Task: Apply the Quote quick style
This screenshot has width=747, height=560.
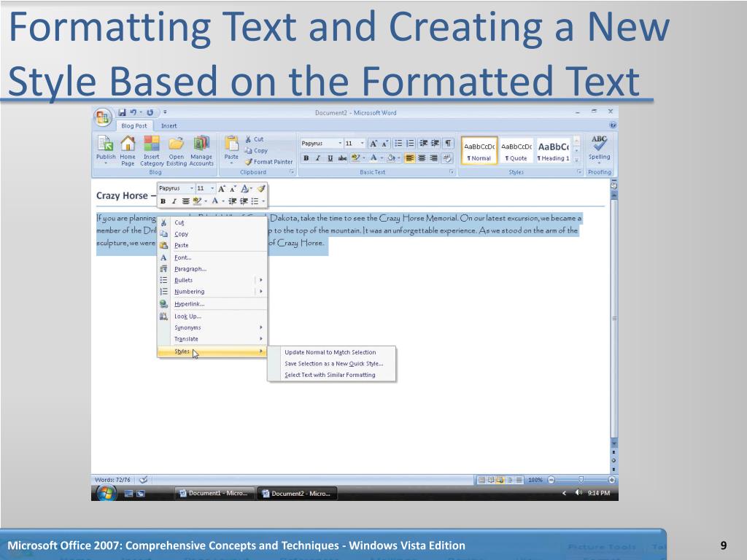Action: 516,151
